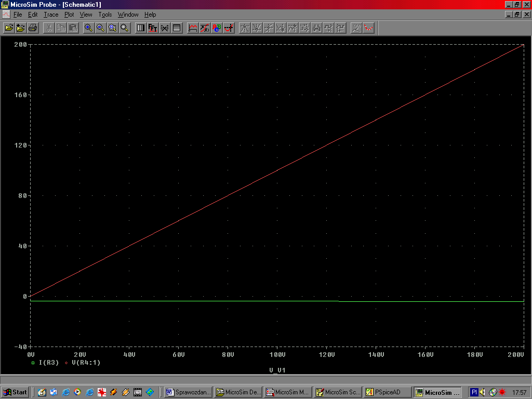This screenshot has height=399, width=532.
Task: Click the Zoom Fit toolbar icon
Action: (125, 28)
